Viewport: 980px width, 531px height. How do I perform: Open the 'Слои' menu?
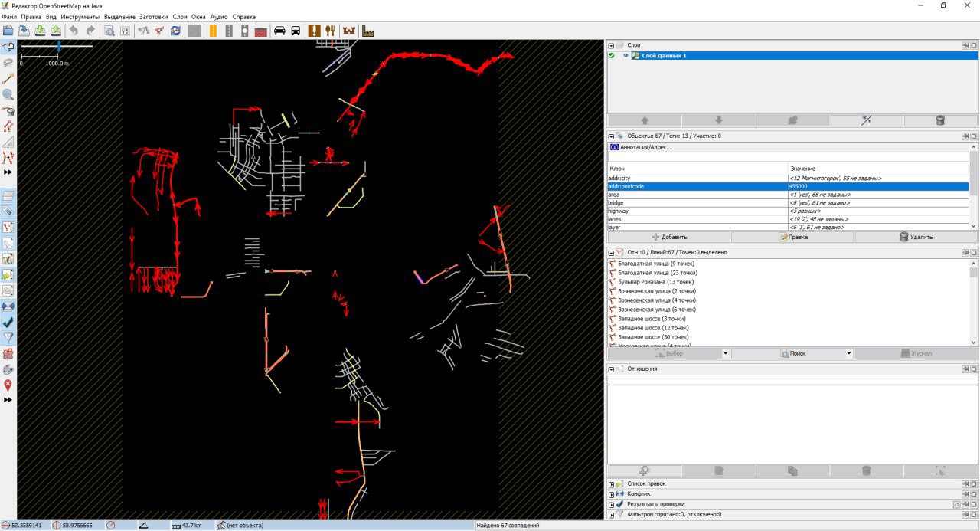180,16
